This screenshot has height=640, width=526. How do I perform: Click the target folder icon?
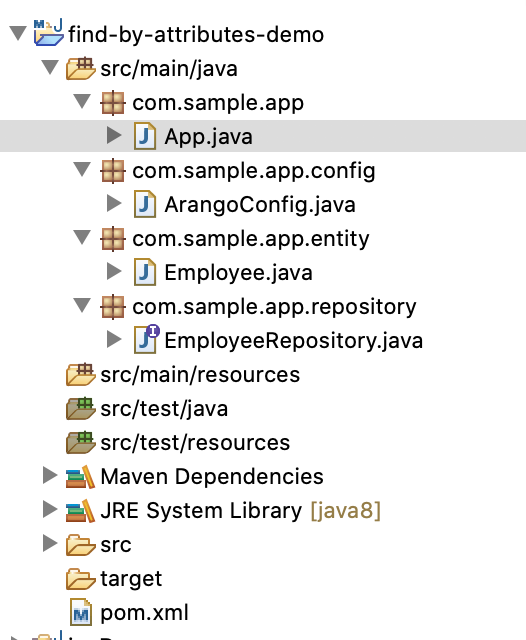(80, 579)
